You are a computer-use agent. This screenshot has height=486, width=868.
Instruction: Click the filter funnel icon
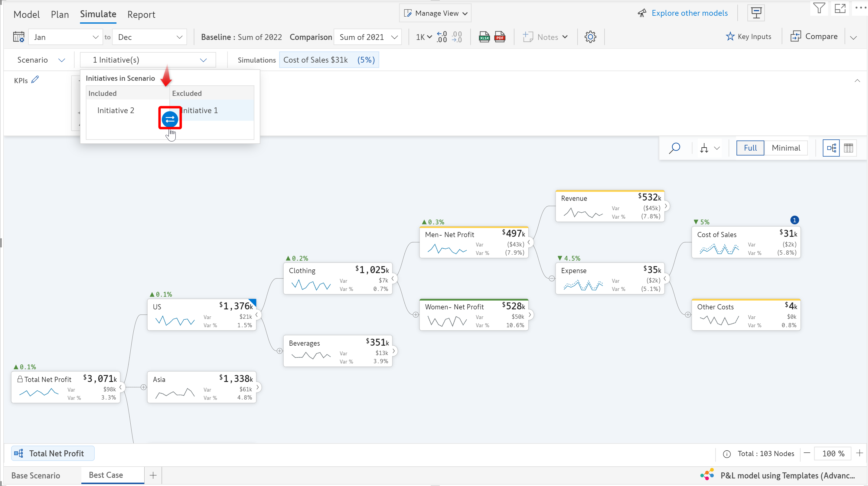[x=819, y=8]
